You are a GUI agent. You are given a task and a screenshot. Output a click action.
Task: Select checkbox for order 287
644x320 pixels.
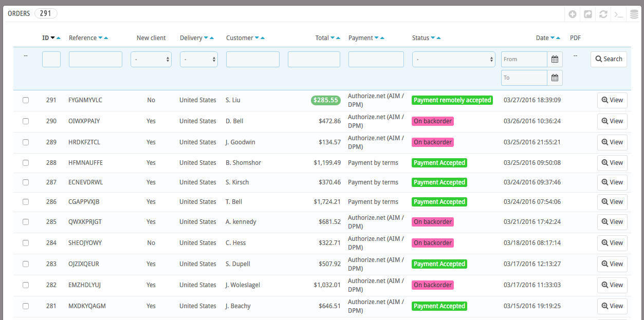tap(26, 182)
